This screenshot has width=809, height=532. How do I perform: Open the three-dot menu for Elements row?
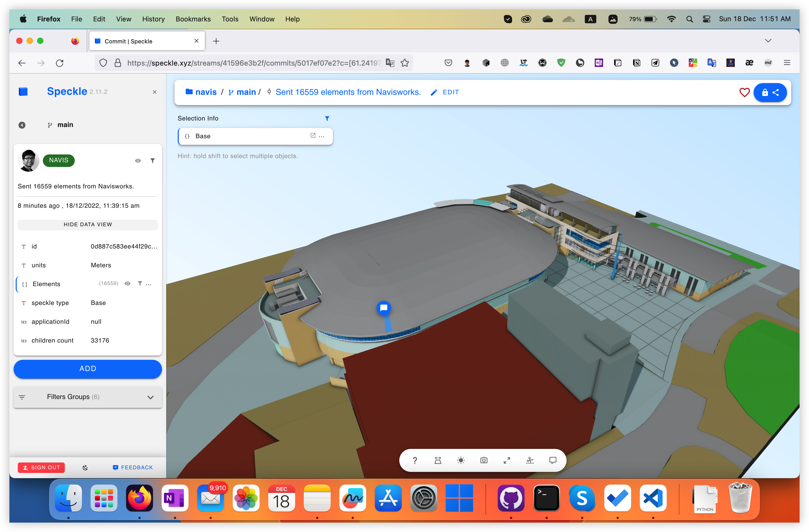148,284
